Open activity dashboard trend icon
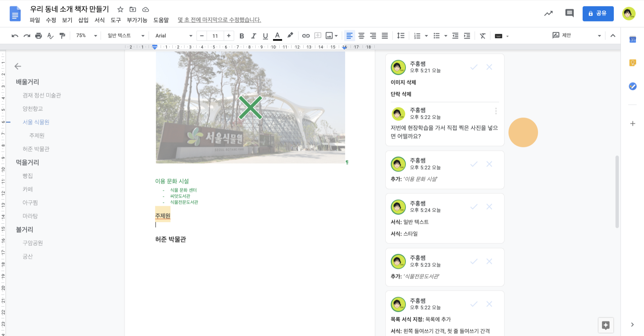Viewport: 644px width, 336px height. [548, 13]
